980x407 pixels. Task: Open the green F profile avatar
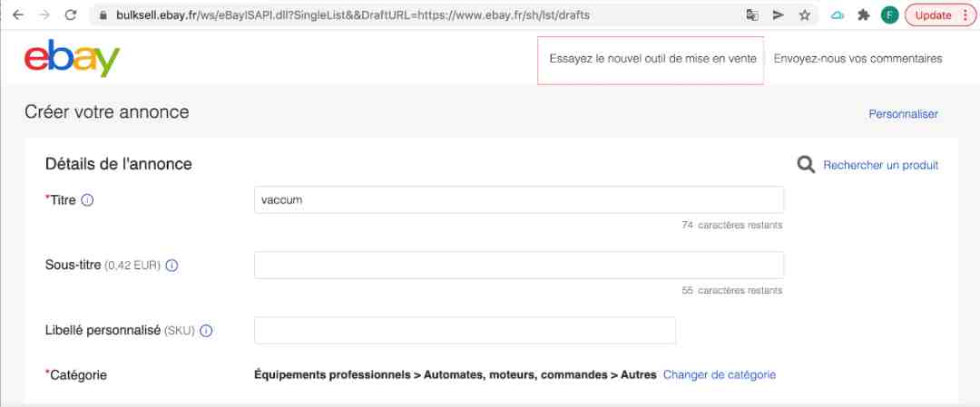pyautogui.click(x=889, y=15)
